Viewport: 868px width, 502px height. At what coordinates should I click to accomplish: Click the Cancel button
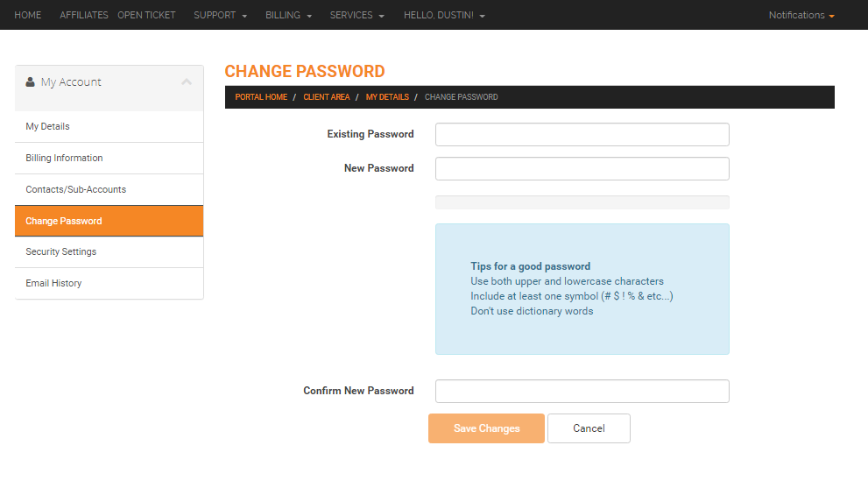[589, 428]
